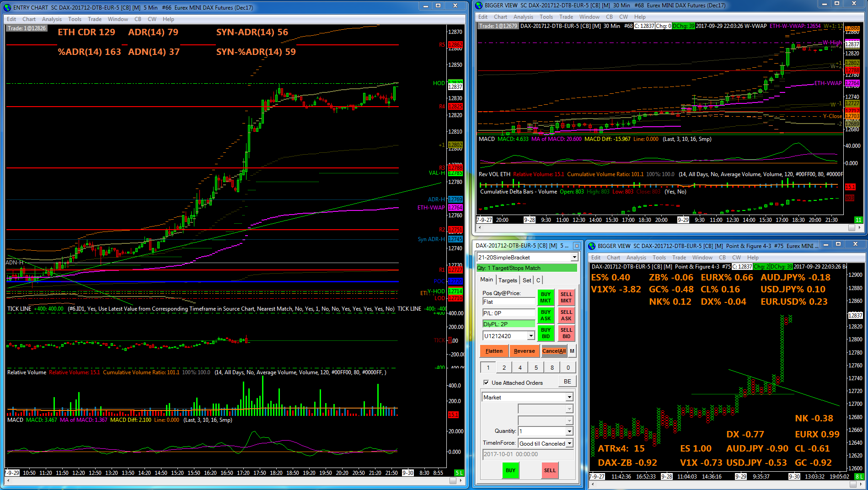Click the green 8L indicator in the Point & Figure chart
The width and height of the screenshot is (868, 490).
pyautogui.click(x=859, y=476)
